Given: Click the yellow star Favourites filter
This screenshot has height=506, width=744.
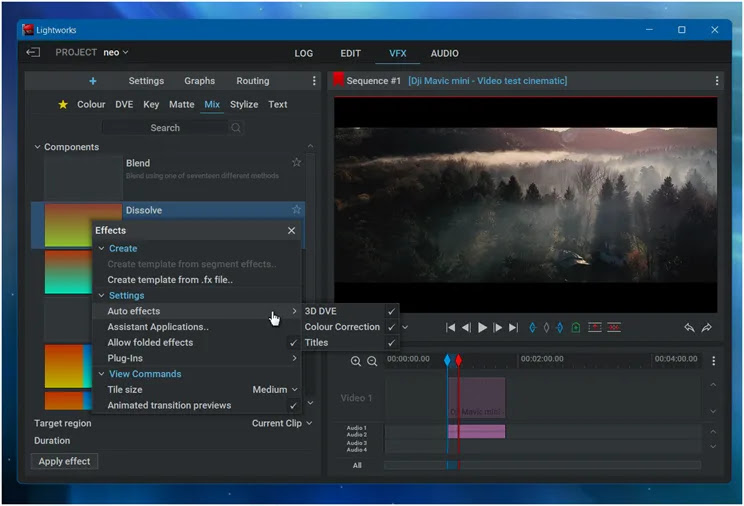Looking at the screenshot, I should (x=63, y=104).
